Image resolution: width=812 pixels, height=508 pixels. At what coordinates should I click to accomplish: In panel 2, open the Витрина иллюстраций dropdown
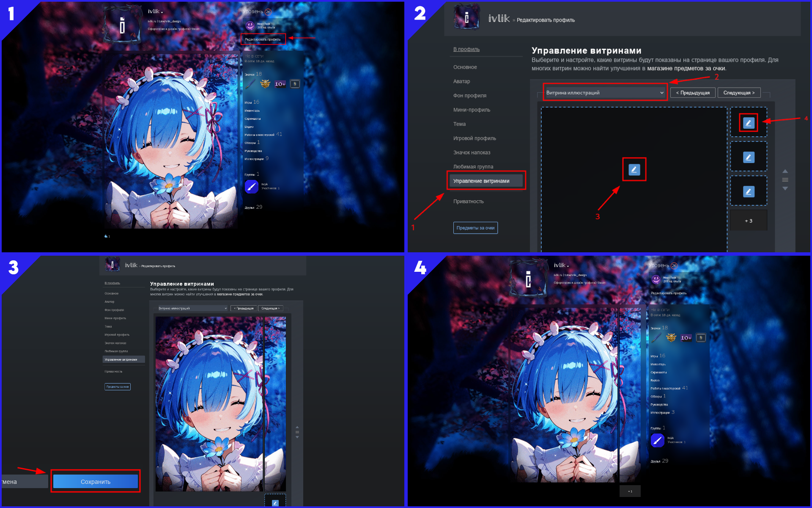[x=605, y=93]
